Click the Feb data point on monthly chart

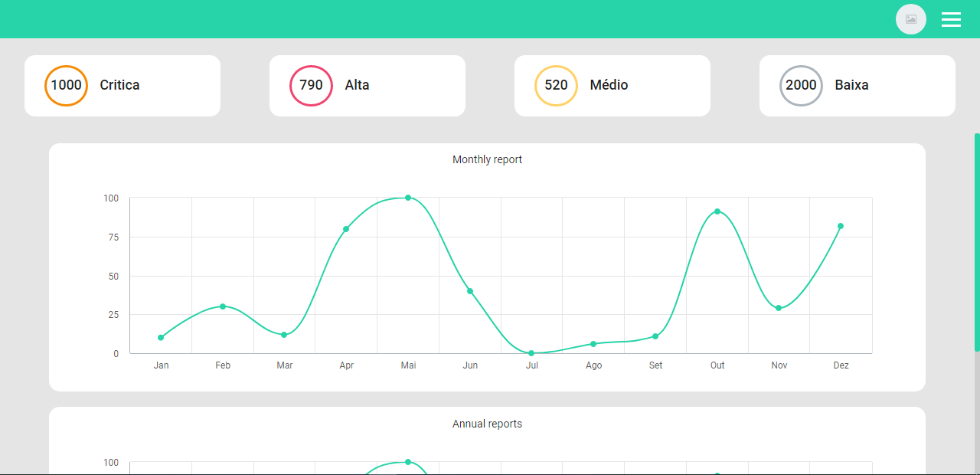pos(223,306)
